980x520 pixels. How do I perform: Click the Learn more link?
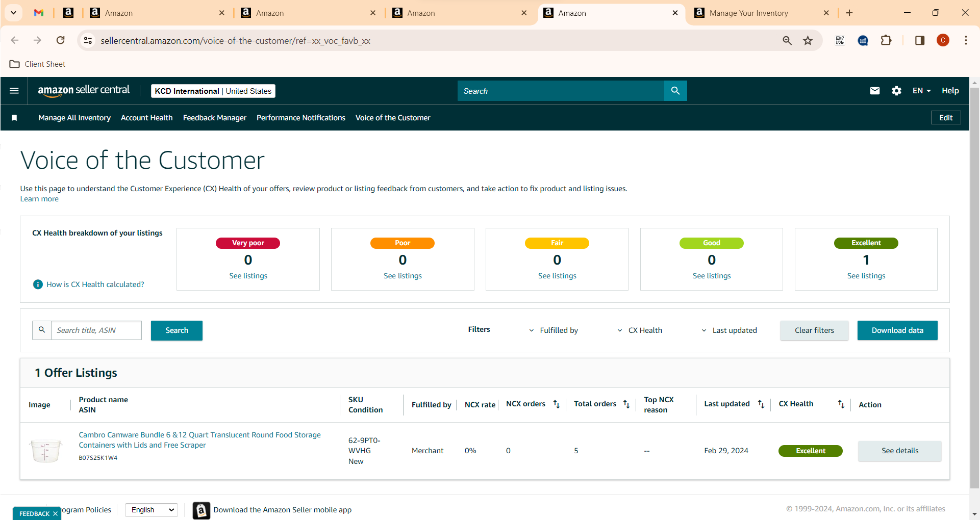coord(39,199)
